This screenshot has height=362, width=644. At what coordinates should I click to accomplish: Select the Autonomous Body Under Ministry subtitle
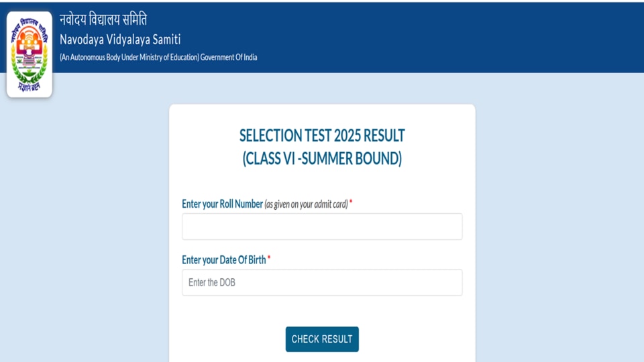(x=158, y=58)
